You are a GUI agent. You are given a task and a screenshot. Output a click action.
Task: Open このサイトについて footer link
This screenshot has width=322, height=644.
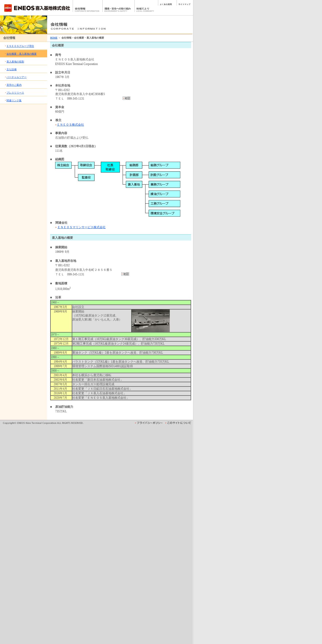178,423
